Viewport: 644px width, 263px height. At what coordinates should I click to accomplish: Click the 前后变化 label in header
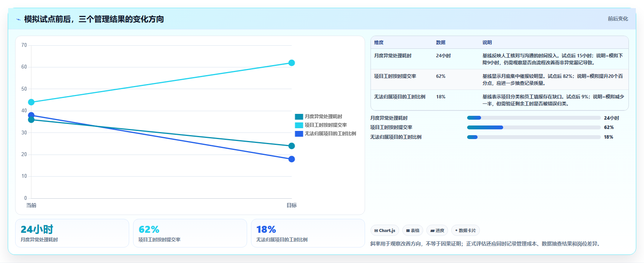tap(618, 19)
